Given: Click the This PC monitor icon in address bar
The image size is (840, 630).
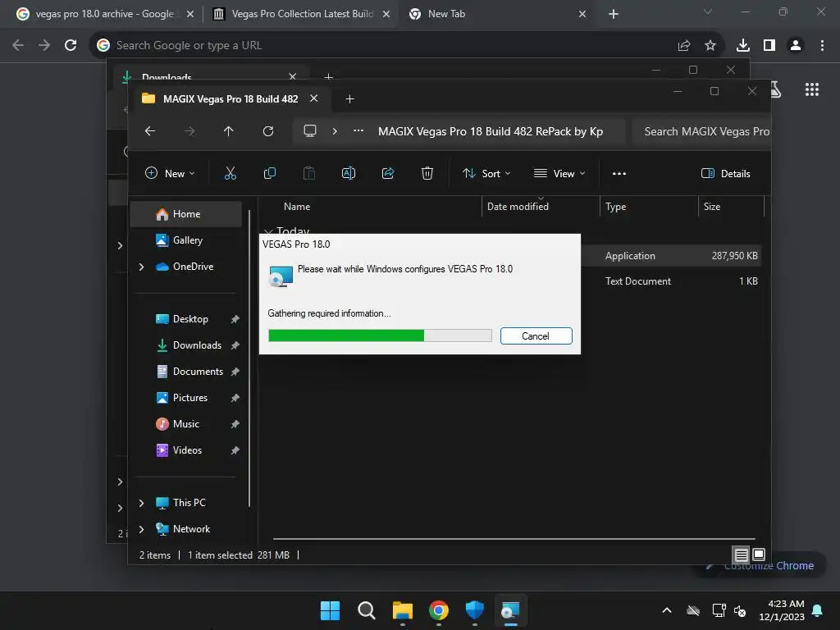Looking at the screenshot, I should [310, 131].
